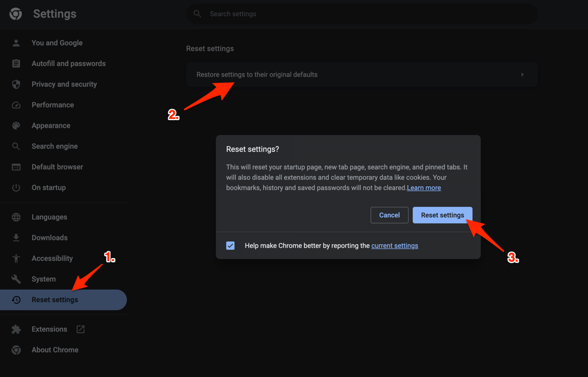
Task: Click inside the Search settings field
Action: (362, 13)
